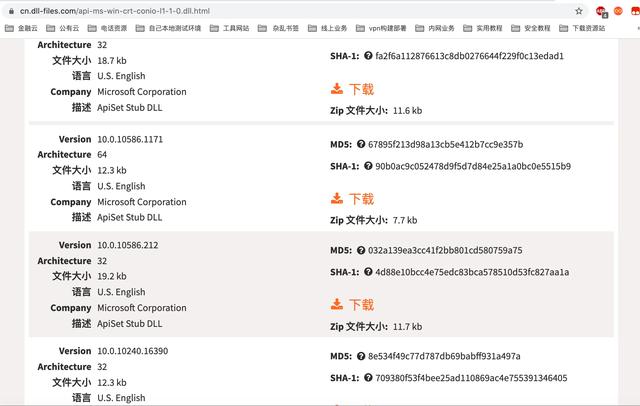Viewport: 640px width, 406px height.
Task: Click Architecture value 64
Action: [102, 155]
